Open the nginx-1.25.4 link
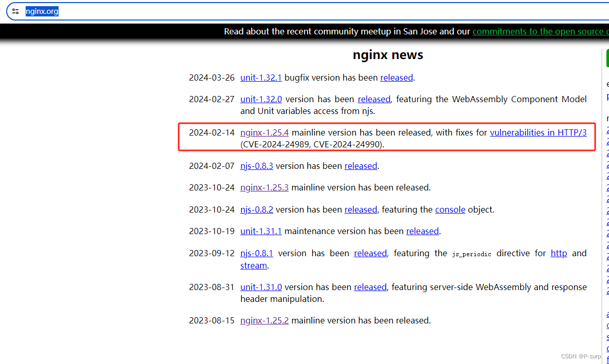 [x=264, y=133]
